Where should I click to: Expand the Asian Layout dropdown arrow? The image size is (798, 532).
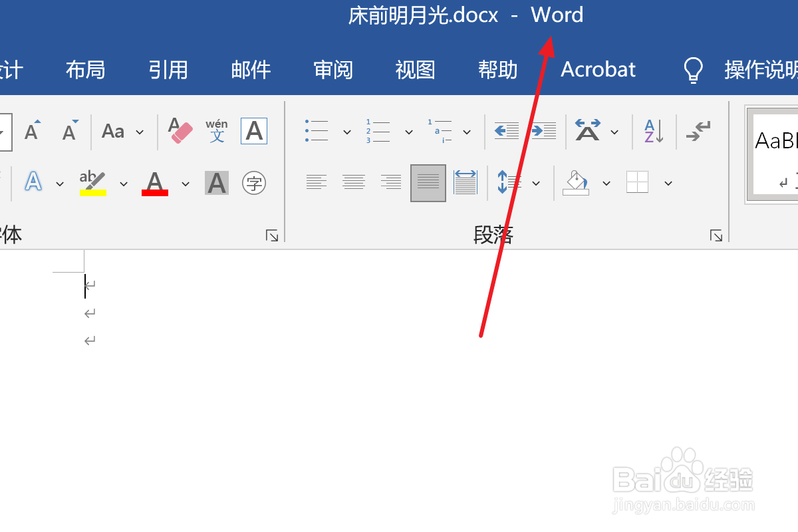614,132
